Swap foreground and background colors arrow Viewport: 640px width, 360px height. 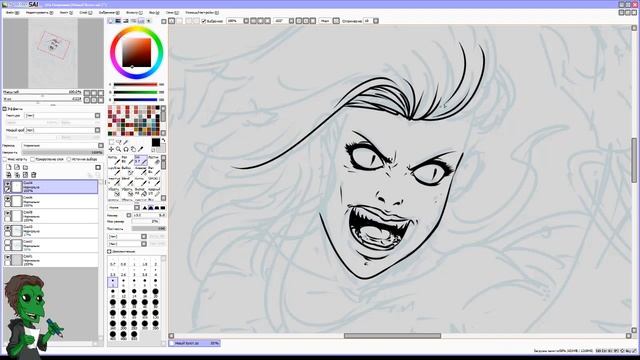tap(163, 141)
